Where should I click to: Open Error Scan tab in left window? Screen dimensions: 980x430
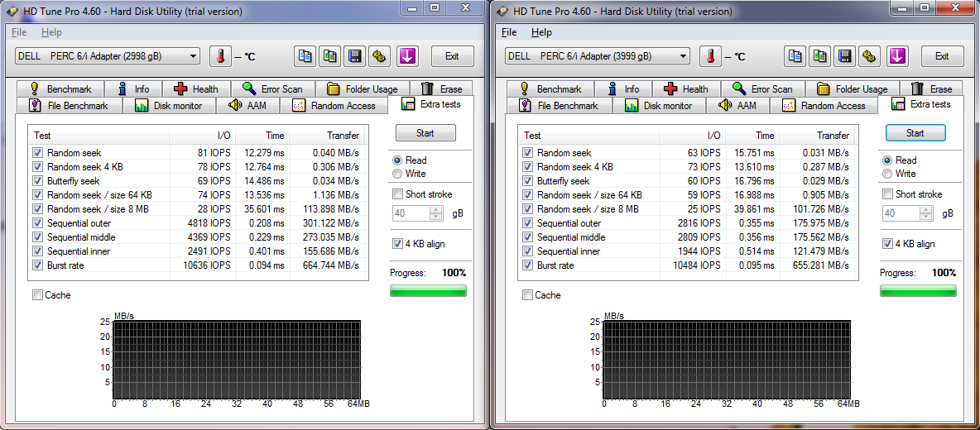point(272,89)
